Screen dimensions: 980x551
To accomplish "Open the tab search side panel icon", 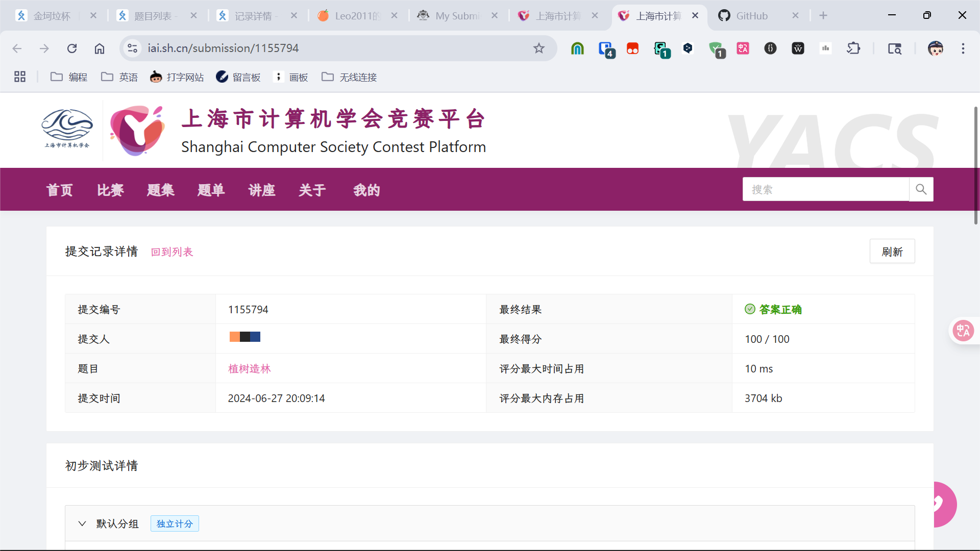I will 895,48.
